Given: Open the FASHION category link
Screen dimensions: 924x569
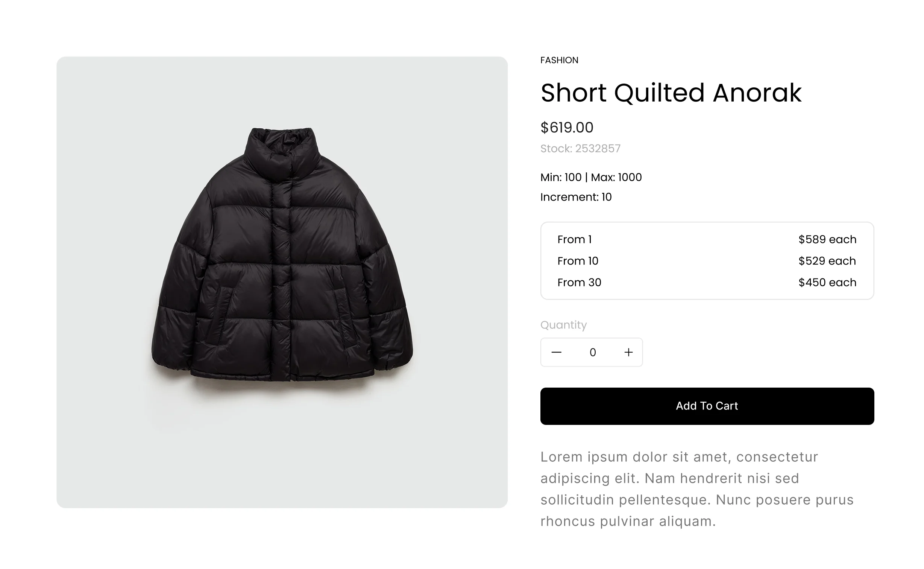Looking at the screenshot, I should pyautogui.click(x=559, y=60).
